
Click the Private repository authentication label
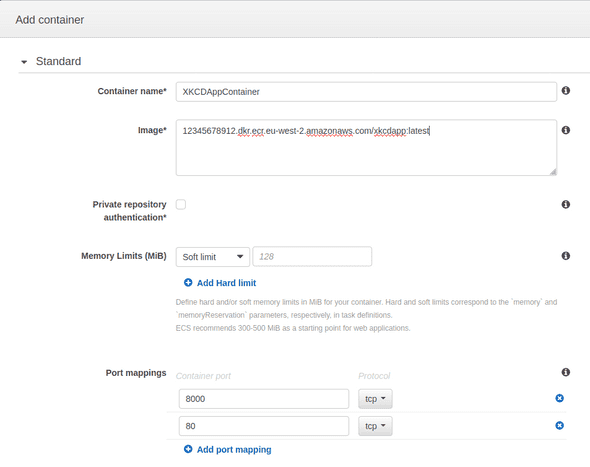[x=129, y=211]
